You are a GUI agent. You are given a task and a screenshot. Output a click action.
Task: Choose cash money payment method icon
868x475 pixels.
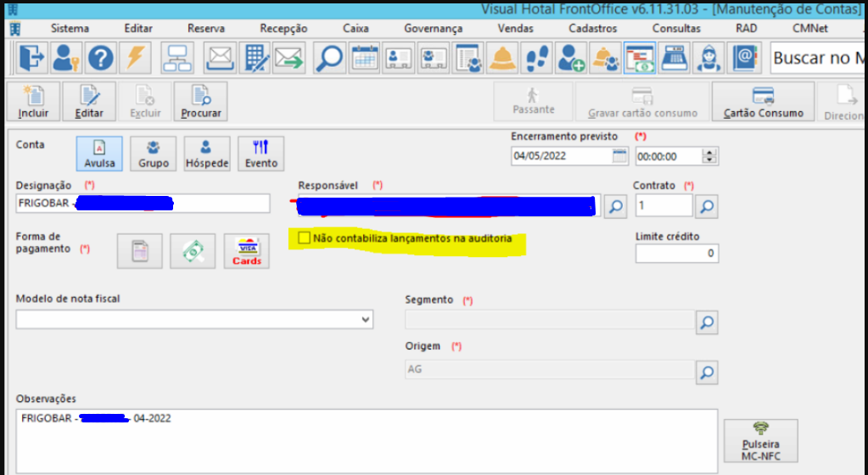193,251
